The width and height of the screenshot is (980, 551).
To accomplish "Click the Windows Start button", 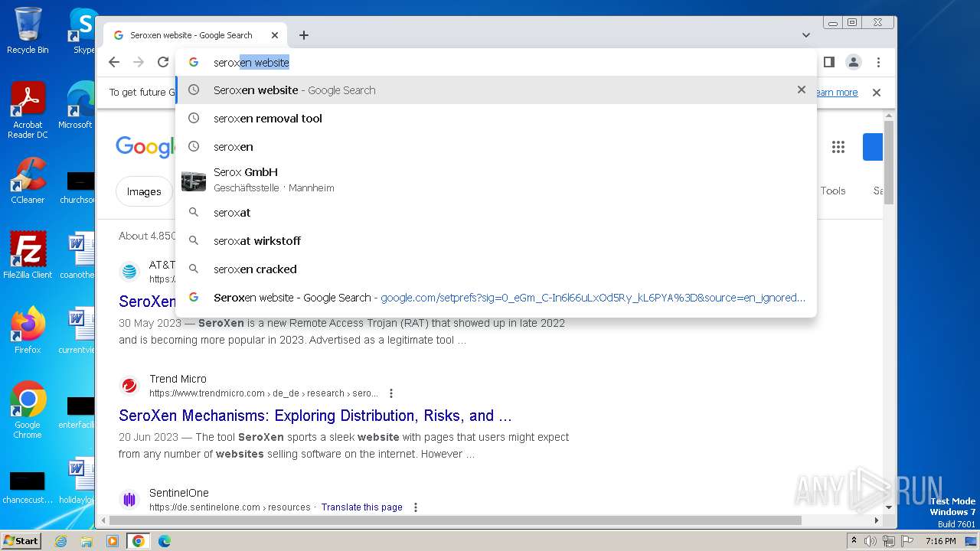I will (x=21, y=540).
